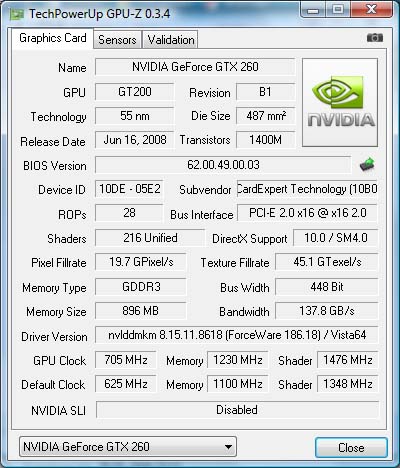Click Default Clock value 625 MHz

click(126, 384)
